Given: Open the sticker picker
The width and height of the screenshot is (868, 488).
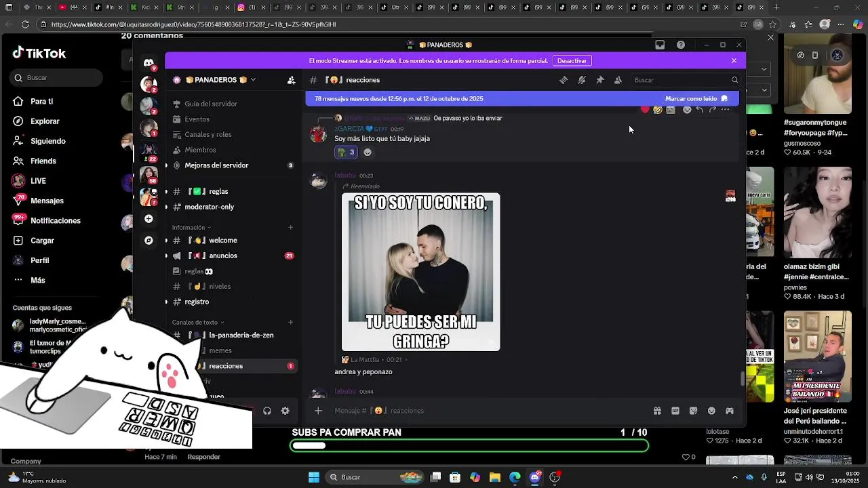Looking at the screenshot, I should (693, 411).
